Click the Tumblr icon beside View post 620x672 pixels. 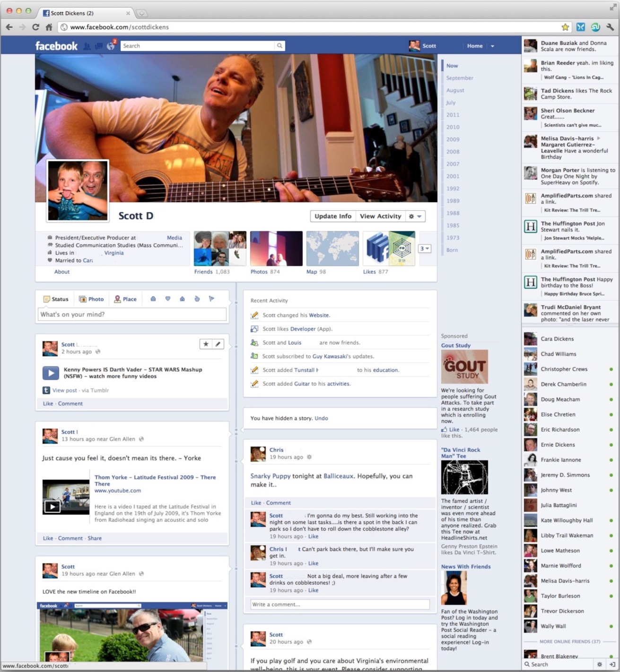tap(46, 390)
